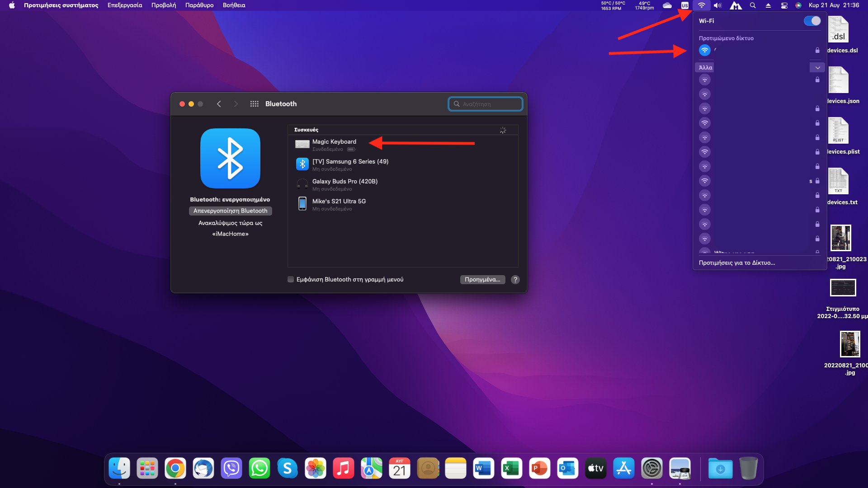Screen dimensions: 868x488
Task: Open the US input source menu
Action: point(685,5)
